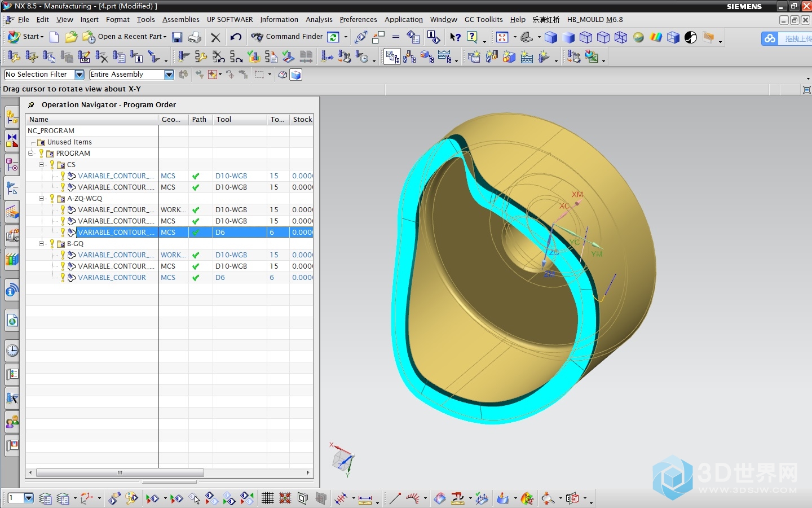This screenshot has width=812, height=508.
Task: Open the Analysis menu
Action: [x=319, y=19]
